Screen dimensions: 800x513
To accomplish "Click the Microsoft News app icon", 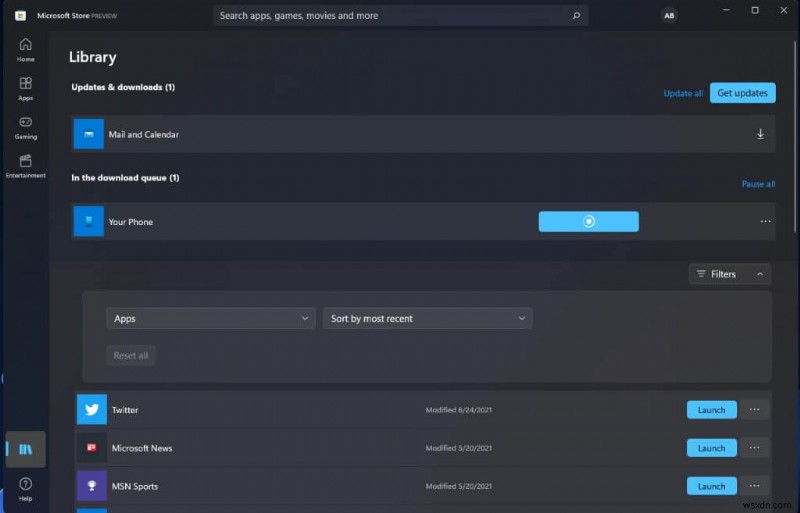I will pos(92,448).
